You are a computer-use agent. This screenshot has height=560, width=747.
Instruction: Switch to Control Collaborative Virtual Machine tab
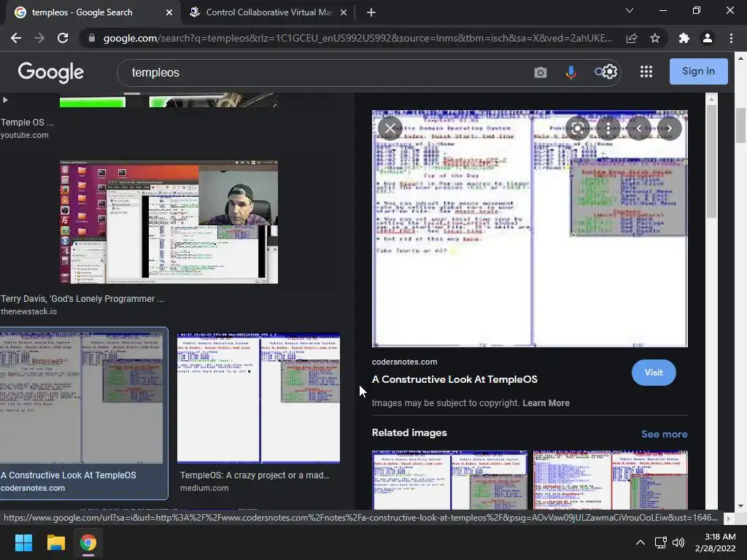click(269, 12)
